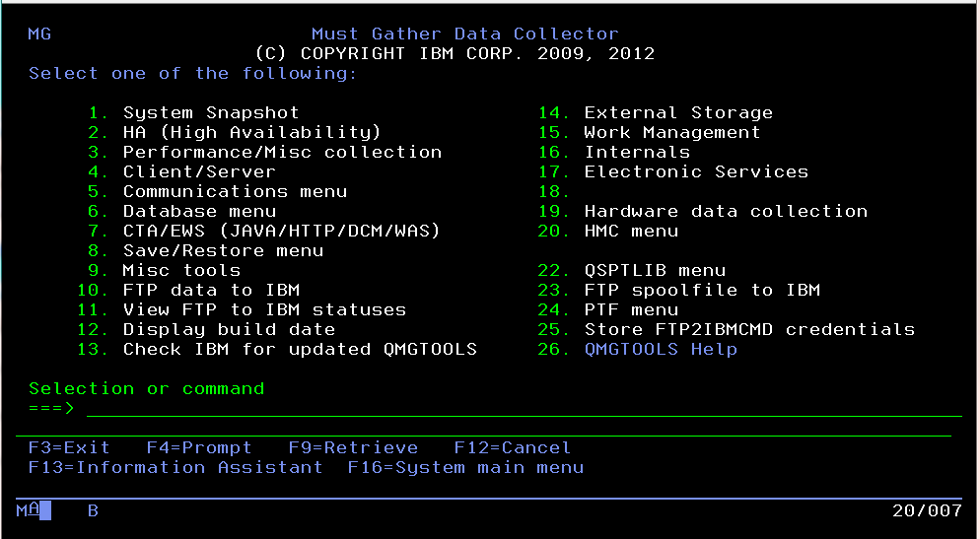980x539 pixels.
Task: Click 'Select one of the following:' text
Action: click(192, 73)
